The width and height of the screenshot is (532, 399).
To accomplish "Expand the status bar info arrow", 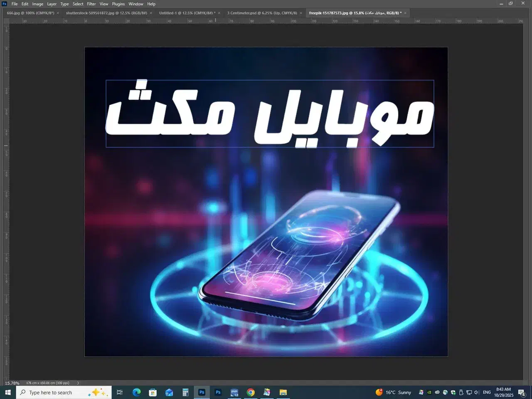I will [78, 383].
